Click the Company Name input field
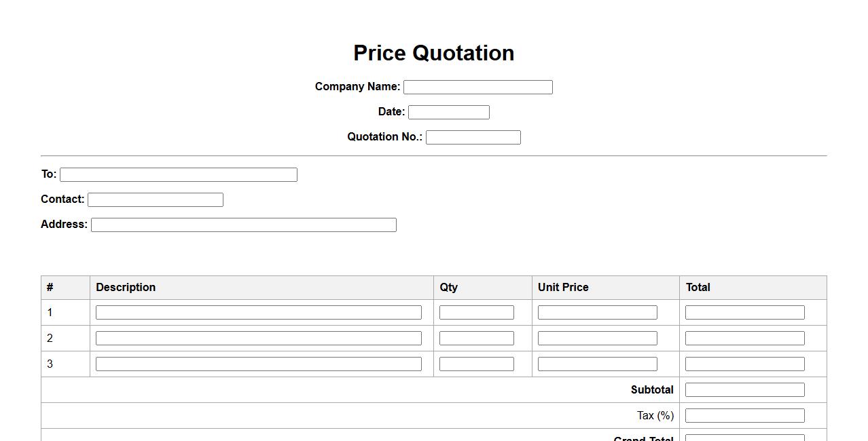 (477, 87)
